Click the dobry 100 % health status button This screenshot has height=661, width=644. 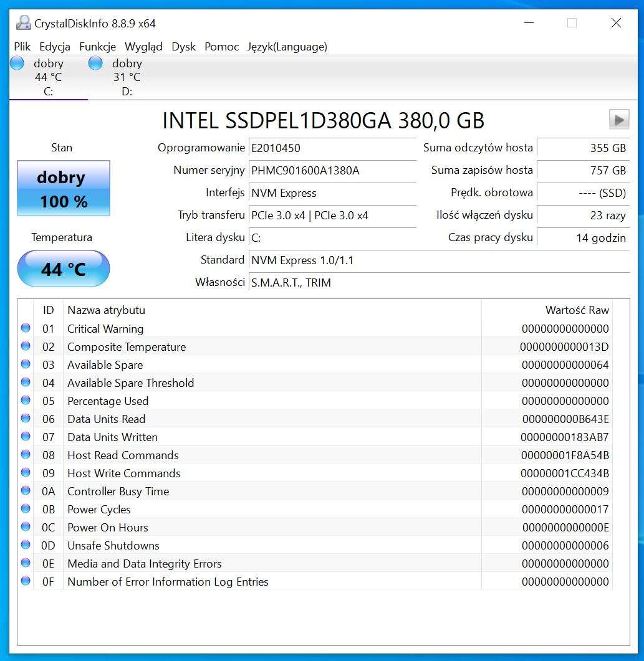pyautogui.click(x=63, y=189)
